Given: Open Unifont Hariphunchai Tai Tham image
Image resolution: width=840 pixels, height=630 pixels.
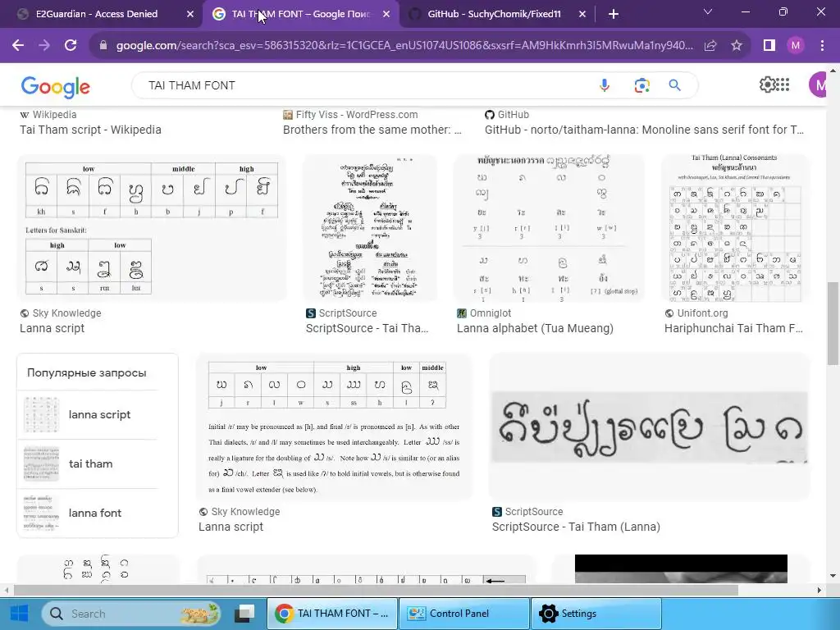Looking at the screenshot, I should point(735,228).
